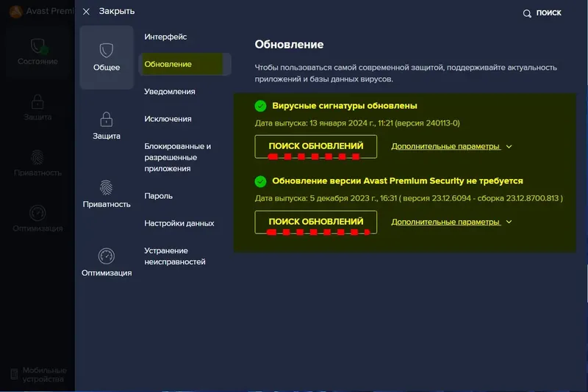Click ПОИСК ОБНОВЛЕНИЙ for Avast Premium Security version
The height and width of the screenshot is (392, 588).
(x=316, y=222)
